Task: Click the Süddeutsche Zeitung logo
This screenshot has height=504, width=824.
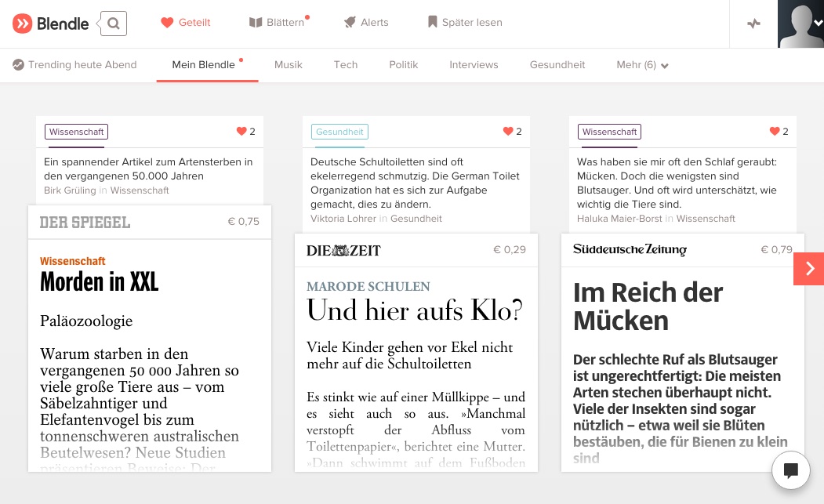Action: tap(630, 250)
